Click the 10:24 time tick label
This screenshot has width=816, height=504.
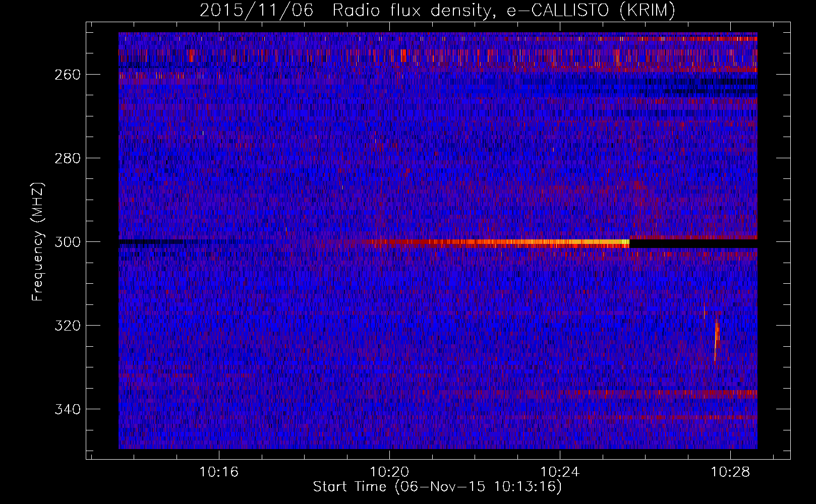(560, 472)
